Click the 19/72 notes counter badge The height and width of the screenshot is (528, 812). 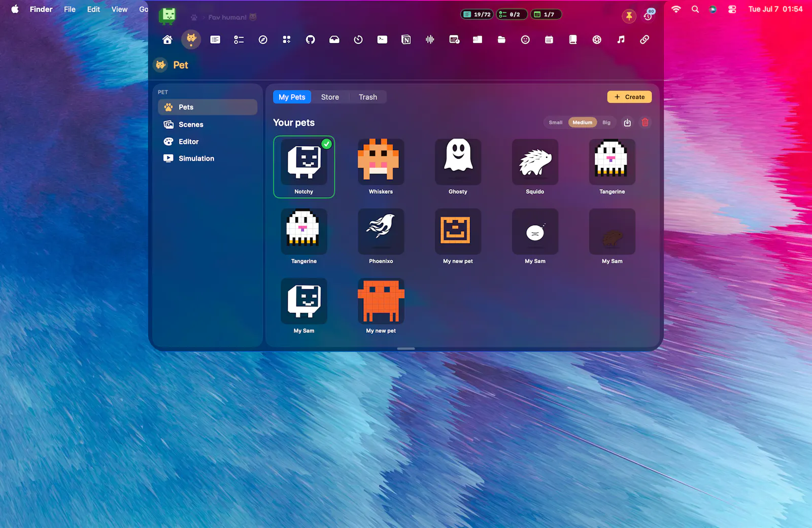tap(477, 14)
